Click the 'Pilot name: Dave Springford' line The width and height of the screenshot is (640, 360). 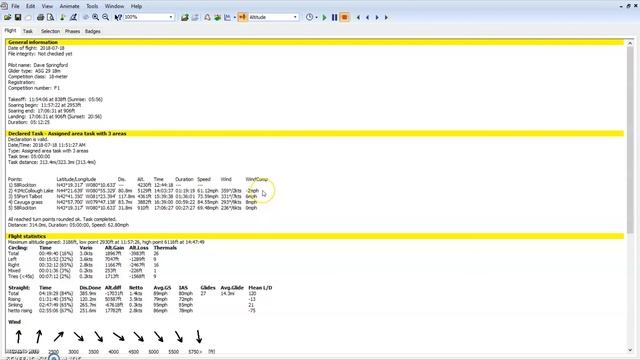[x=38, y=65]
